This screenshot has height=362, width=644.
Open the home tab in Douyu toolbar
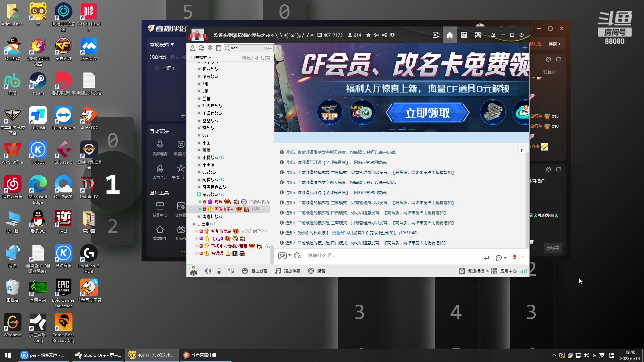point(450,35)
